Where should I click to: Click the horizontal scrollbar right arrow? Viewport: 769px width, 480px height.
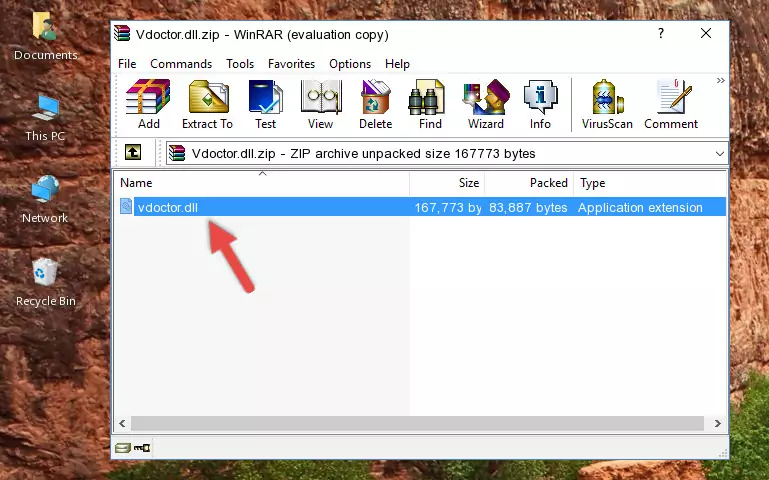click(x=718, y=423)
